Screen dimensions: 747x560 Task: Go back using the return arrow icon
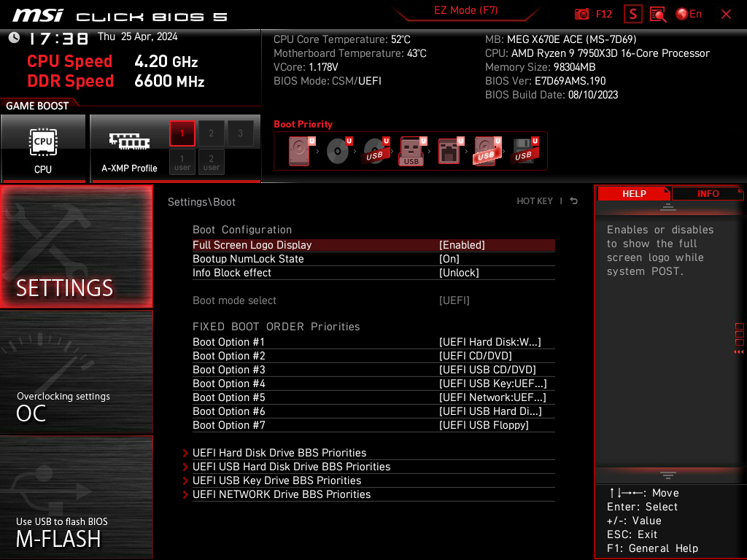tap(574, 201)
